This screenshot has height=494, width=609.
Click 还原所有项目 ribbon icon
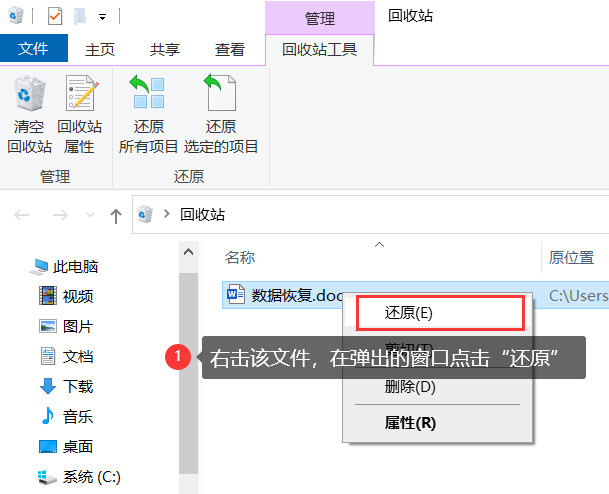[148, 115]
